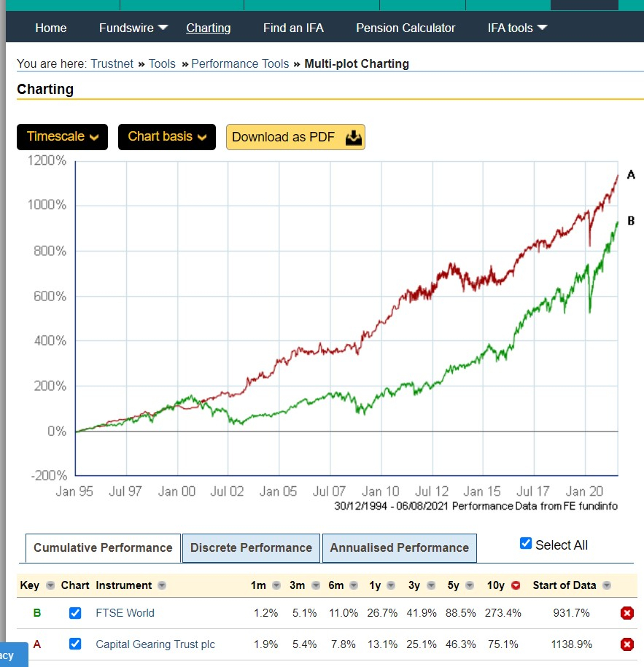This screenshot has width=644, height=667.
Task: Switch to Annualised Performance tab
Action: coord(399,548)
